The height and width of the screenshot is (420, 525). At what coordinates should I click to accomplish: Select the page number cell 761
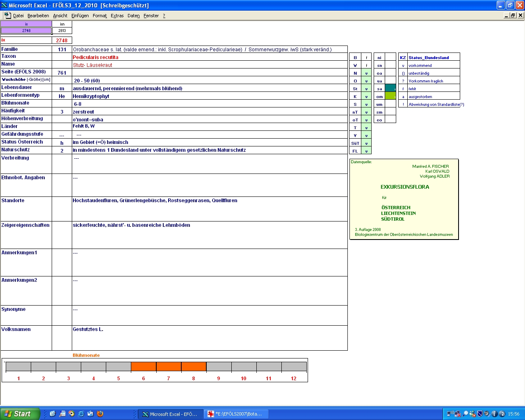62,73
